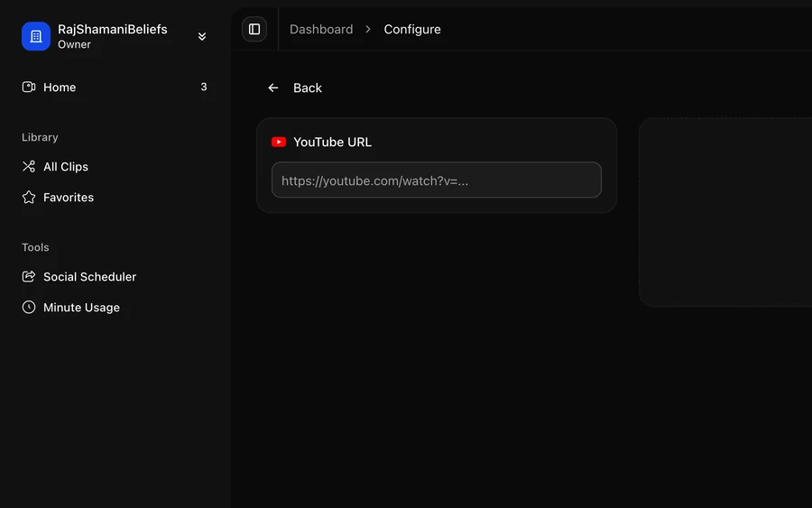Click the blue workspace building icon
This screenshot has width=812, height=508.
[x=36, y=36]
